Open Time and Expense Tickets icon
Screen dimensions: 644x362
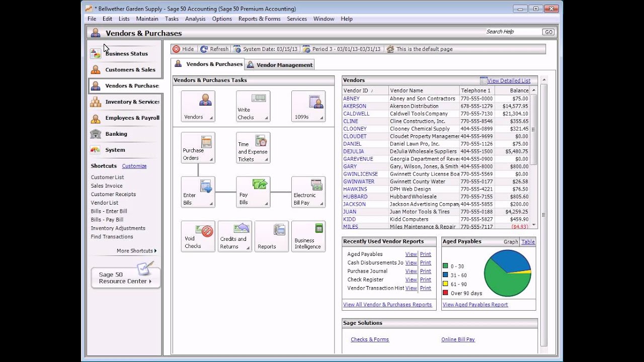point(253,148)
